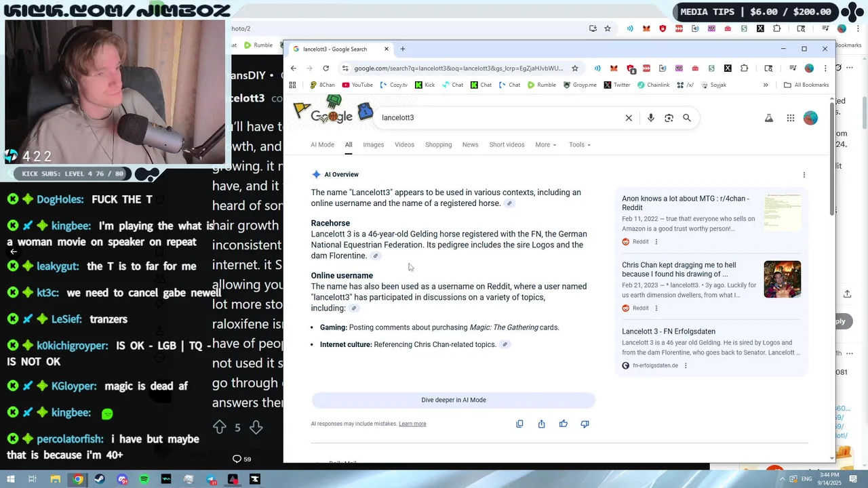Open 'Lancelott 3 - FN Erfolgsdaten' result
The image size is (868, 488).
click(x=669, y=331)
